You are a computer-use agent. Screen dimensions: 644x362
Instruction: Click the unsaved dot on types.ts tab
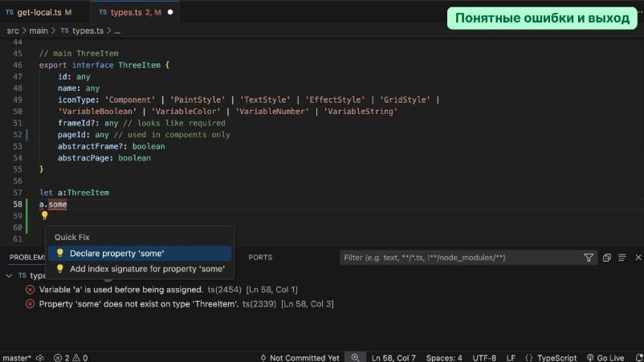tap(170, 12)
